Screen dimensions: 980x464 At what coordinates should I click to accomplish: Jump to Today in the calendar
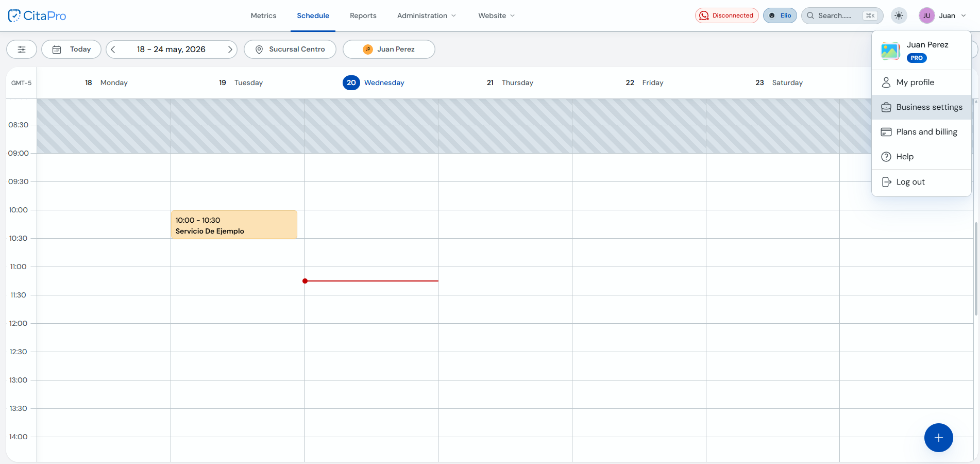[x=71, y=49]
